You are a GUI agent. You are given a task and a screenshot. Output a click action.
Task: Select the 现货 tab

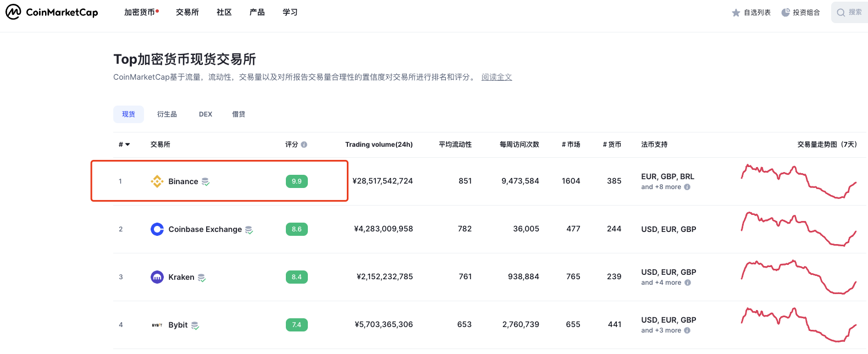click(129, 114)
